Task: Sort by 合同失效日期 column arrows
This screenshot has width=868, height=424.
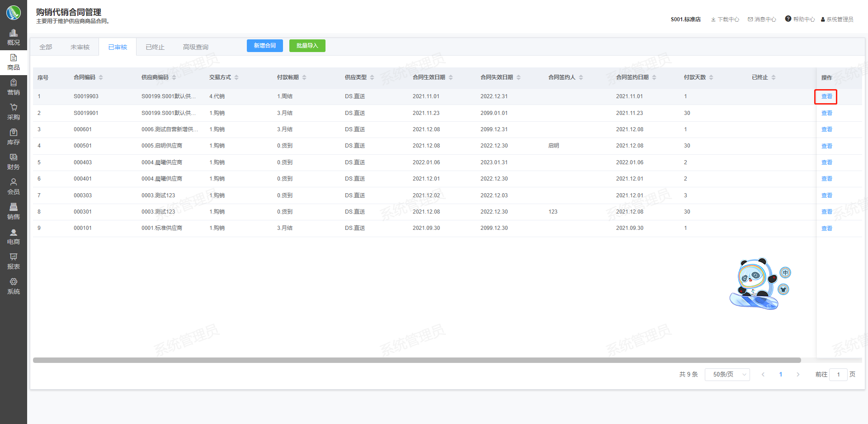Action: 519,77
